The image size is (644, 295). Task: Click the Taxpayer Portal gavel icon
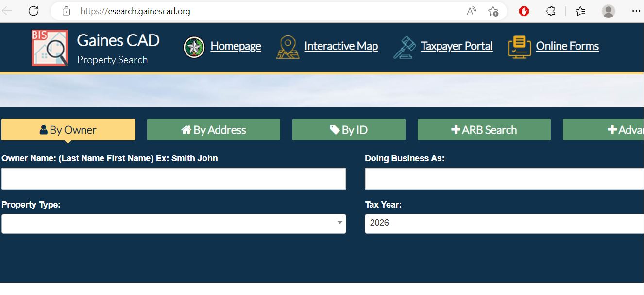click(404, 47)
